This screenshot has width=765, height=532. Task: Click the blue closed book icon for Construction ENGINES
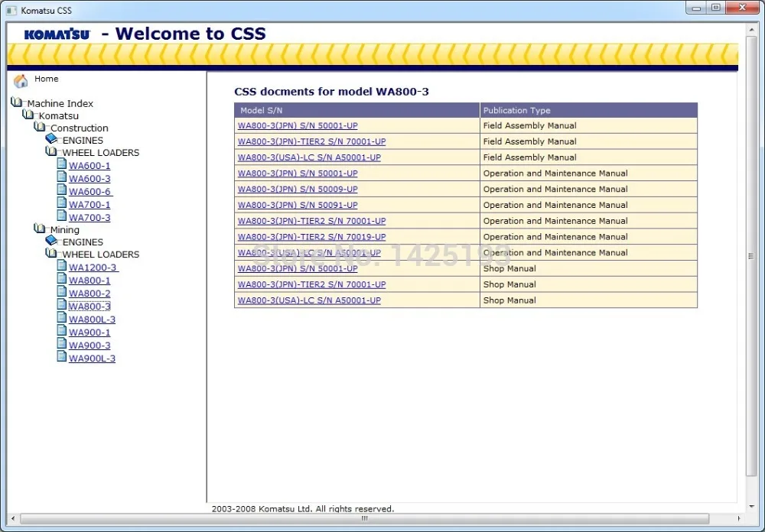click(x=52, y=139)
